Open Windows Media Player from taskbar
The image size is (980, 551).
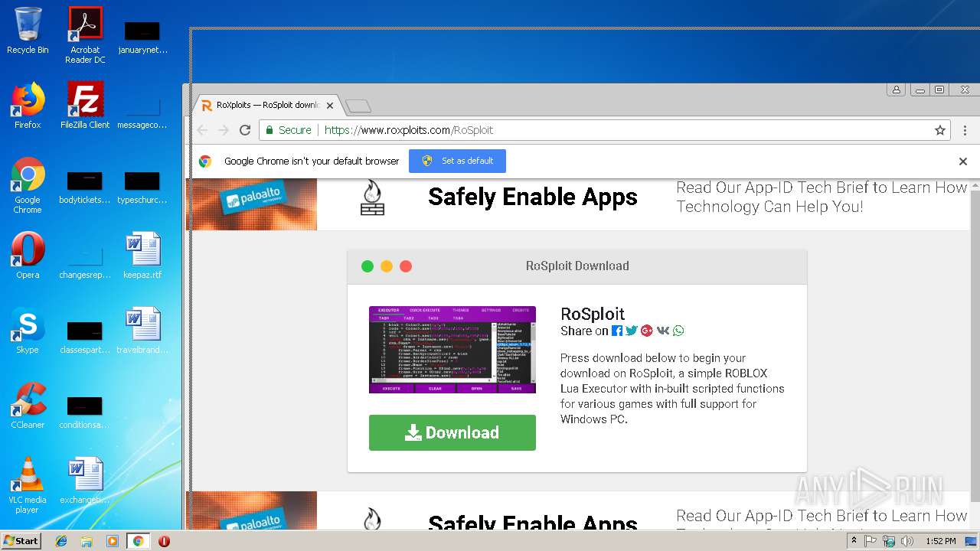point(113,541)
